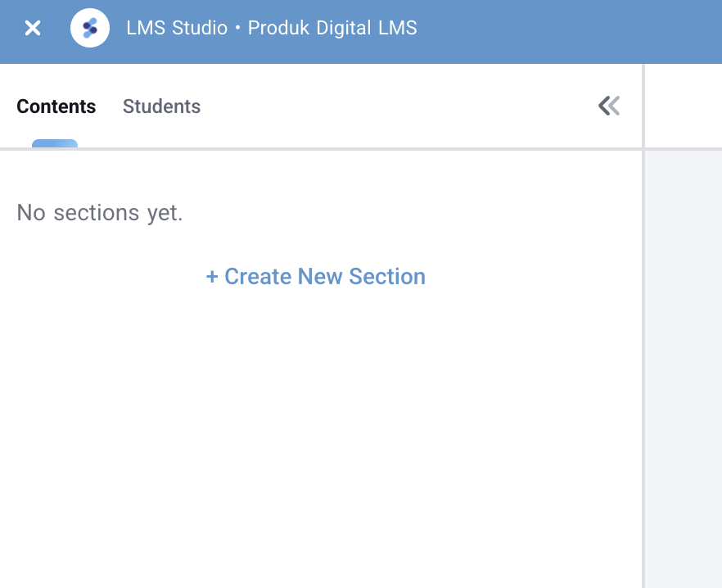Click the LMS Studio round logo icon
The image size is (722, 588).
pos(90,29)
